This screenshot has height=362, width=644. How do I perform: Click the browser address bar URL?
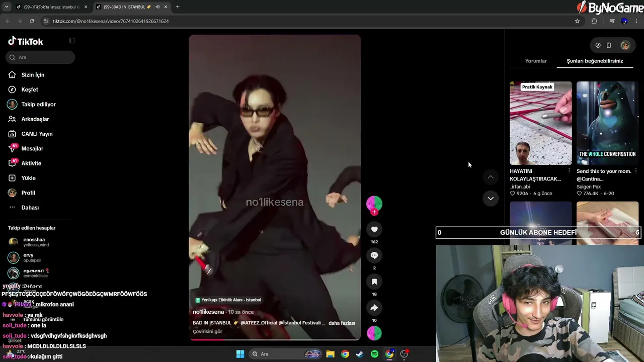(x=111, y=21)
